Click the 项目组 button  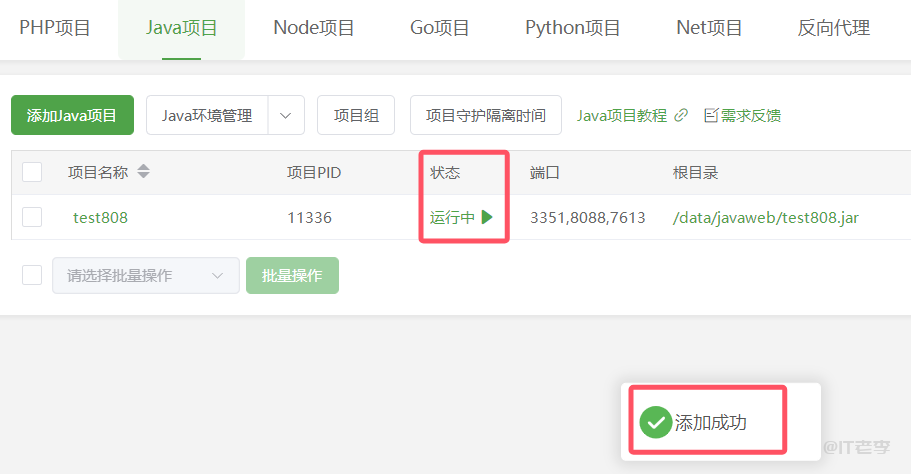tap(356, 115)
